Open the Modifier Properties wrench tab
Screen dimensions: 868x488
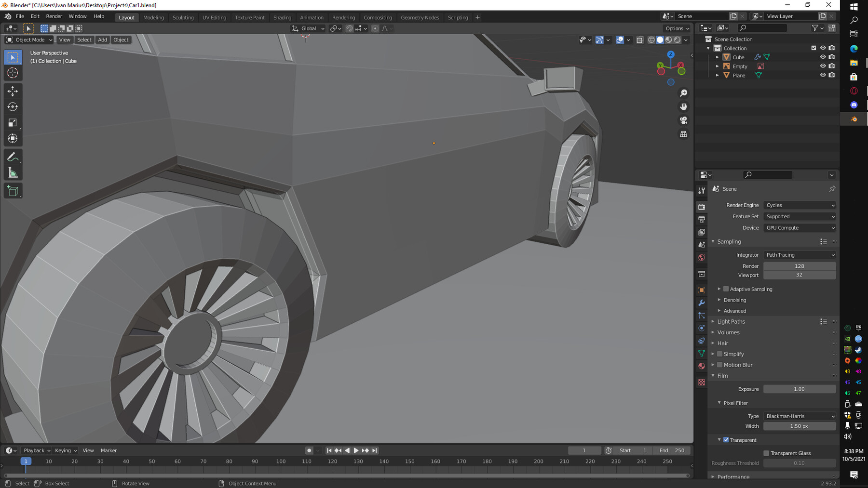pyautogui.click(x=702, y=303)
